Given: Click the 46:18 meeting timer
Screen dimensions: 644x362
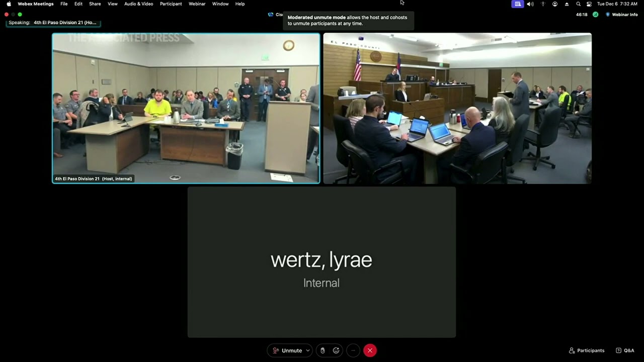Looking at the screenshot, I should (582, 15).
